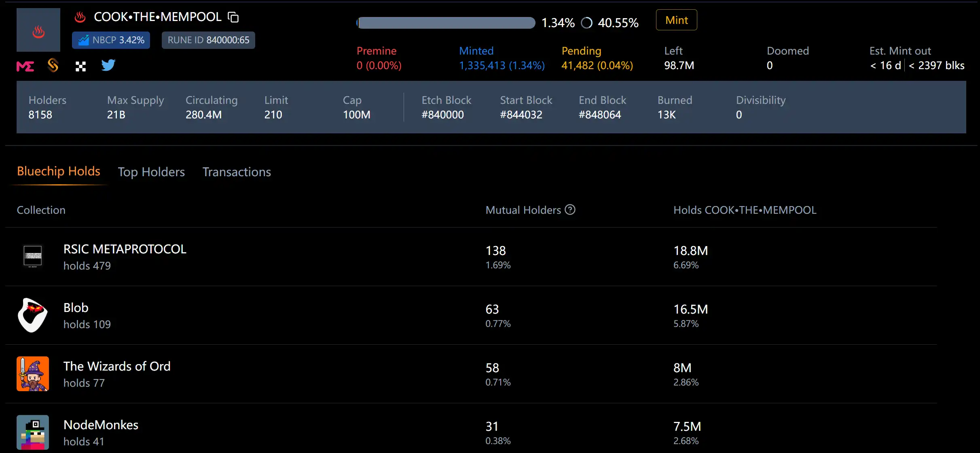Open the NodeMonkes collection name
The width and height of the screenshot is (980, 453).
pos(101,425)
